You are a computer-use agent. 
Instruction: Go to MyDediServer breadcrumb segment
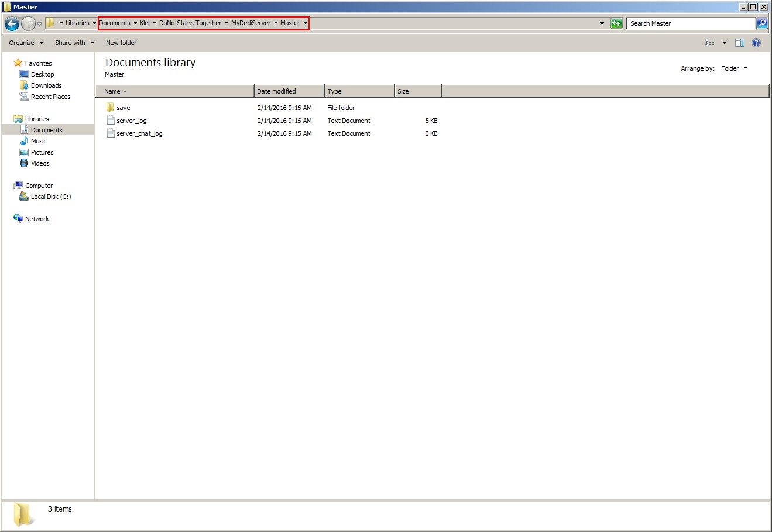click(x=251, y=23)
